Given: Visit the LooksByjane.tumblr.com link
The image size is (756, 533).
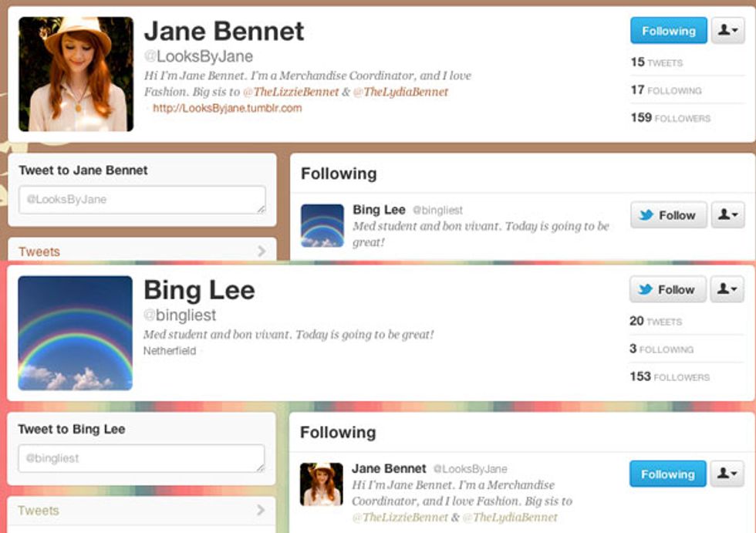Looking at the screenshot, I should pos(228,108).
